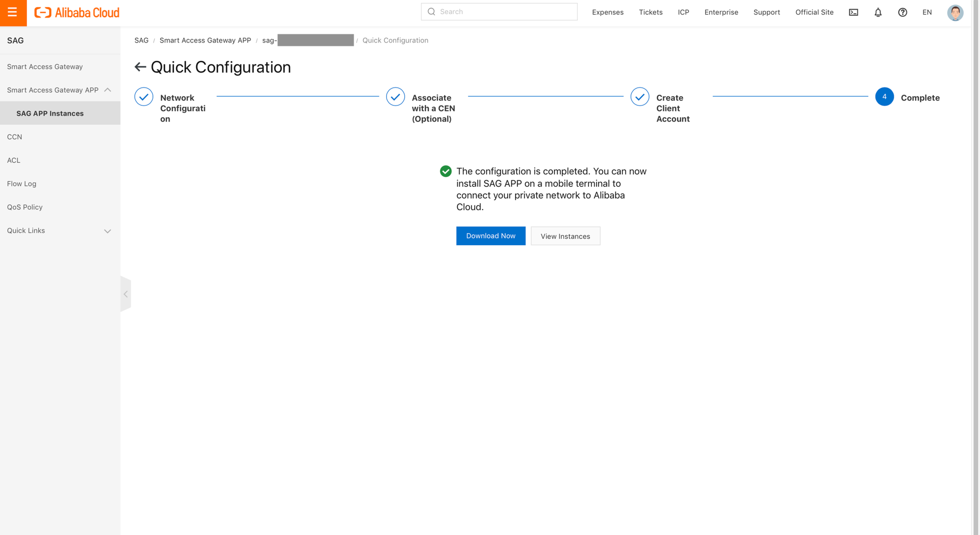Click the Download Now button

pyautogui.click(x=490, y=236)
